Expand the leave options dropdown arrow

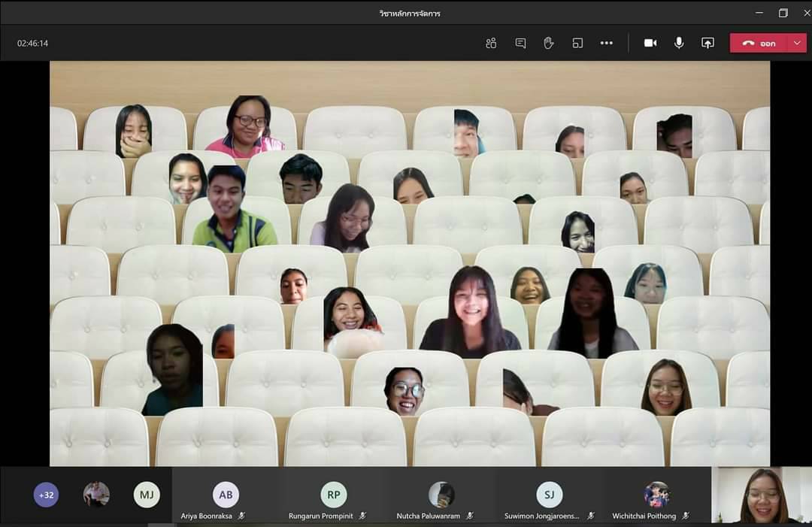pos(798,44)
